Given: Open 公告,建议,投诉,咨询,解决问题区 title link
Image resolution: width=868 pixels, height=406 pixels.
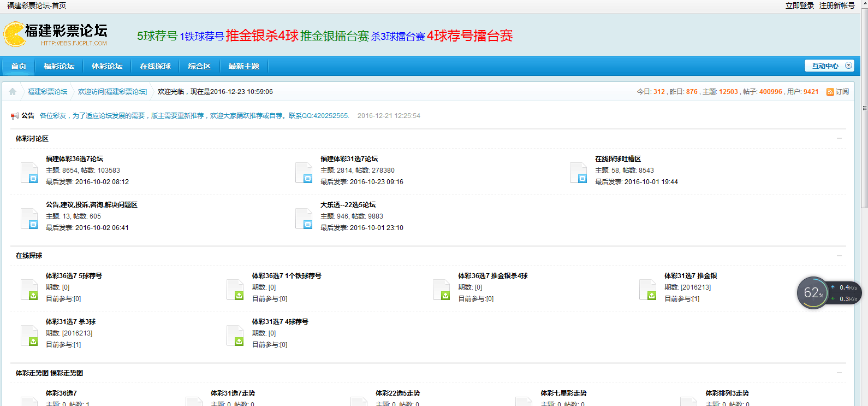Looking at the screenshot, I should (x=92, y=205).
